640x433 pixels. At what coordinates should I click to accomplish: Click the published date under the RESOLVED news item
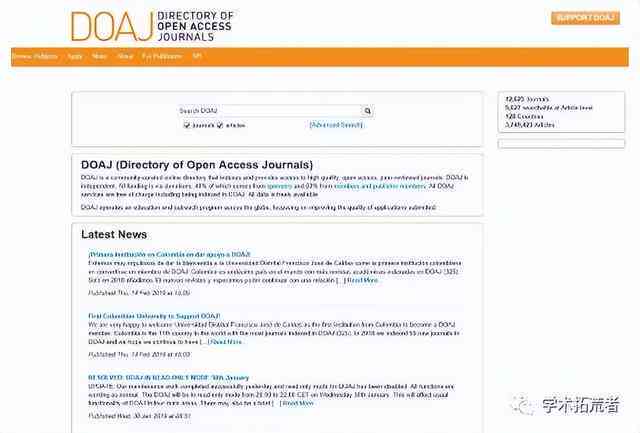[x=140, y=416]
